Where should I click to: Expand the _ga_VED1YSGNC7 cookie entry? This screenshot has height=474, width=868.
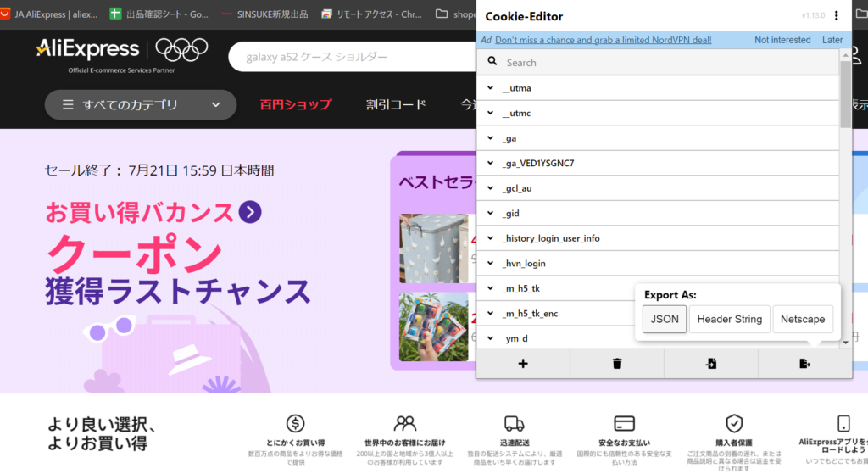490,163
